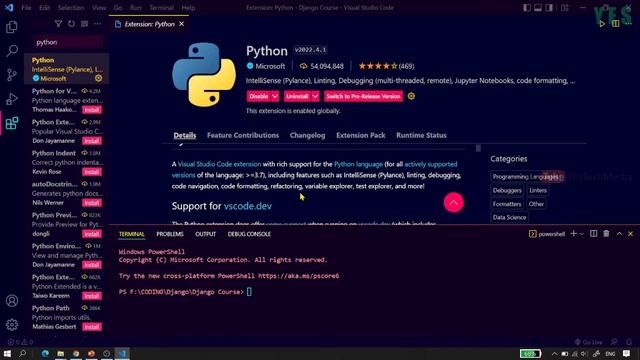Open Source Control view
640x360 pixels.
coord(11,75)
